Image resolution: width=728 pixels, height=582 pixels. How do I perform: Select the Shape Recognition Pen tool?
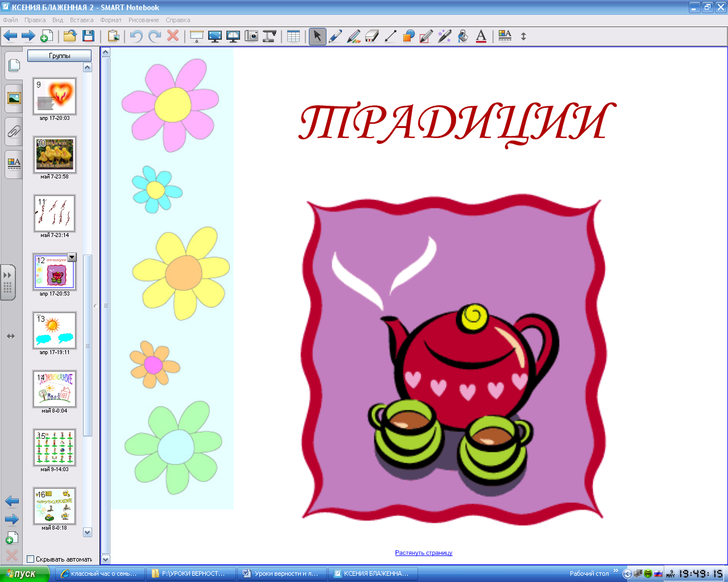coord(426,36)
